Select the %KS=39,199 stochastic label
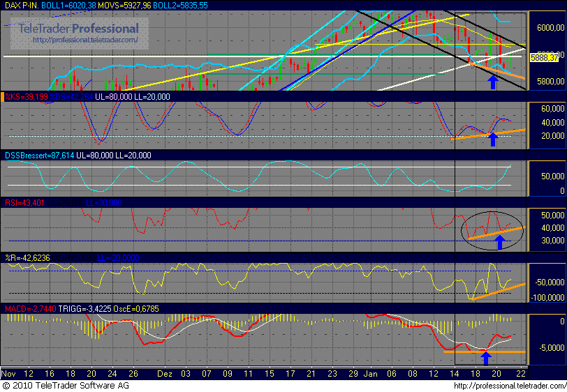Screen dimensions: 567x392 27,97
